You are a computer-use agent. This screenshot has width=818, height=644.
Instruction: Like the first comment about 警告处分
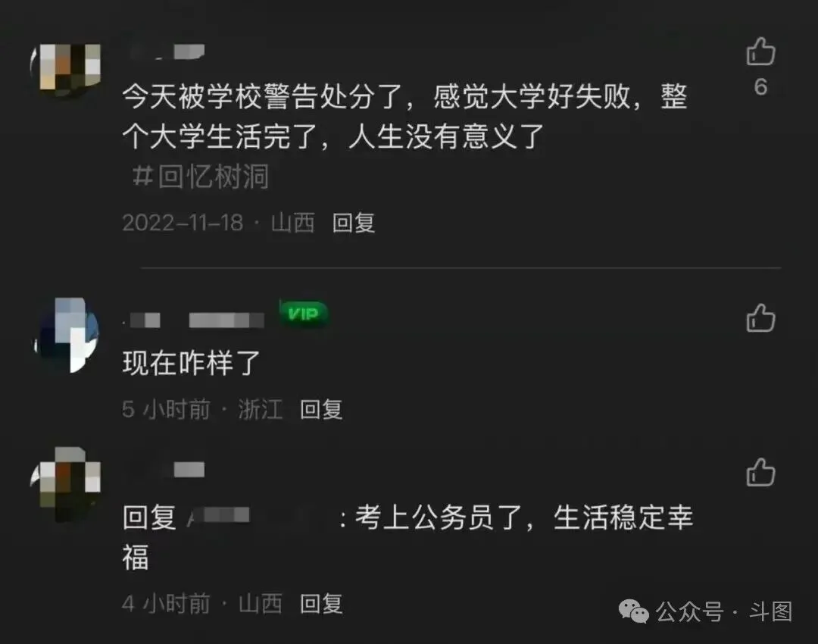(760, 52)
